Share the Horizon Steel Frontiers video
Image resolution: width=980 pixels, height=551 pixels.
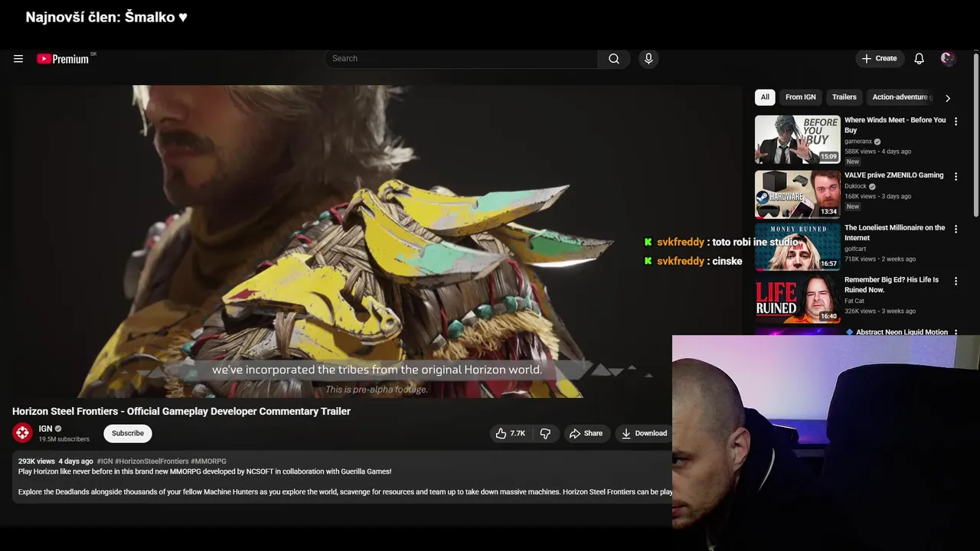click(586, 433)
